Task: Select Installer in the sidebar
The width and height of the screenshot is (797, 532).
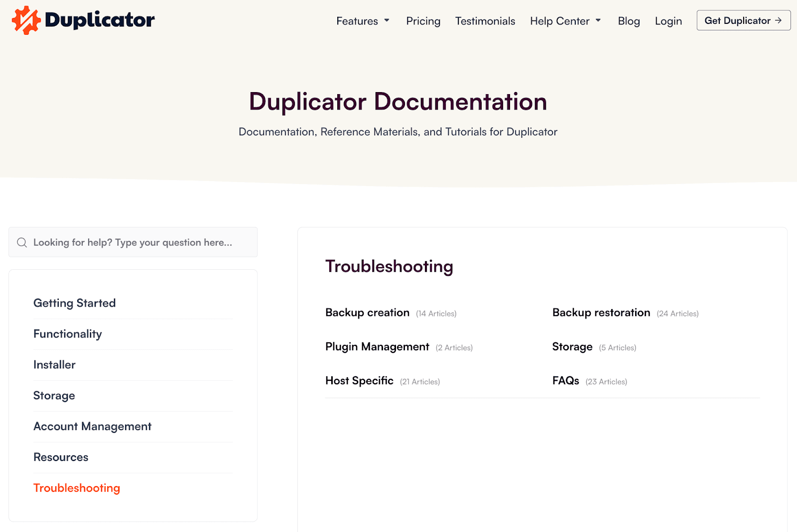Action: click(x=54, y=364)
